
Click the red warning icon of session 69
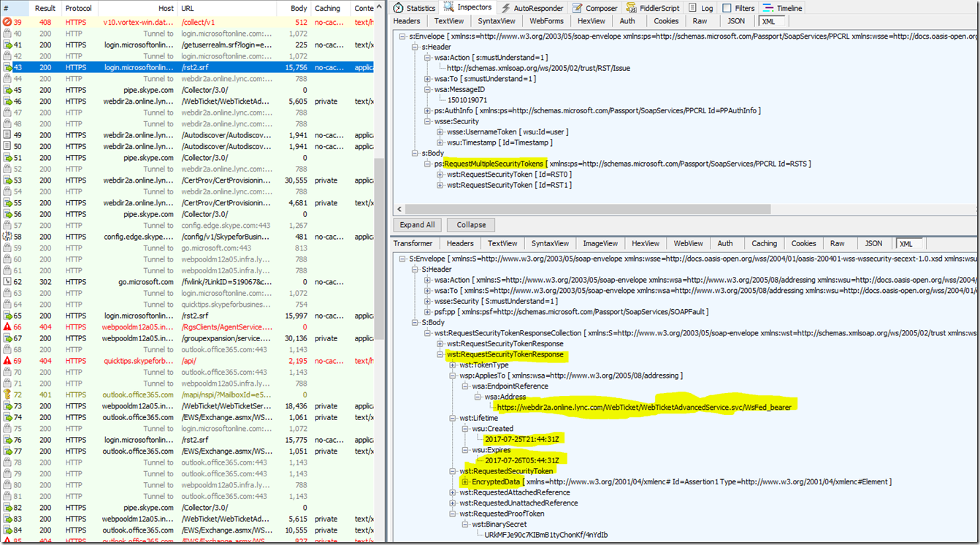pyautogui.click(x=7, y=361)
